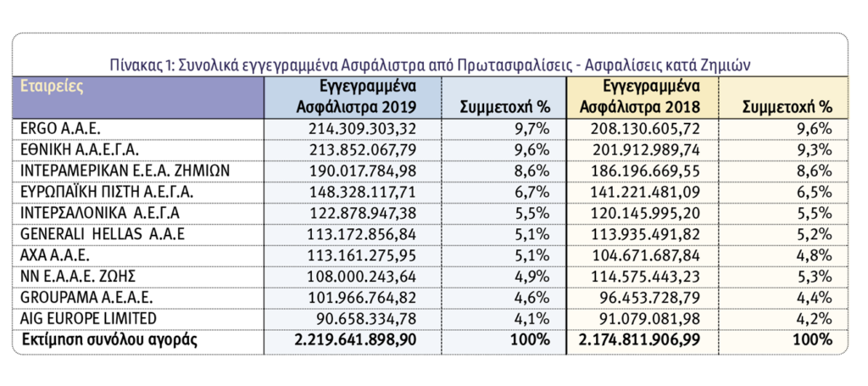This screenshot has height=386, width=868.
Task: Select the GROUPAMA Α.Ε.Α.Ε. cell
Action: click(x=138, y=297)
